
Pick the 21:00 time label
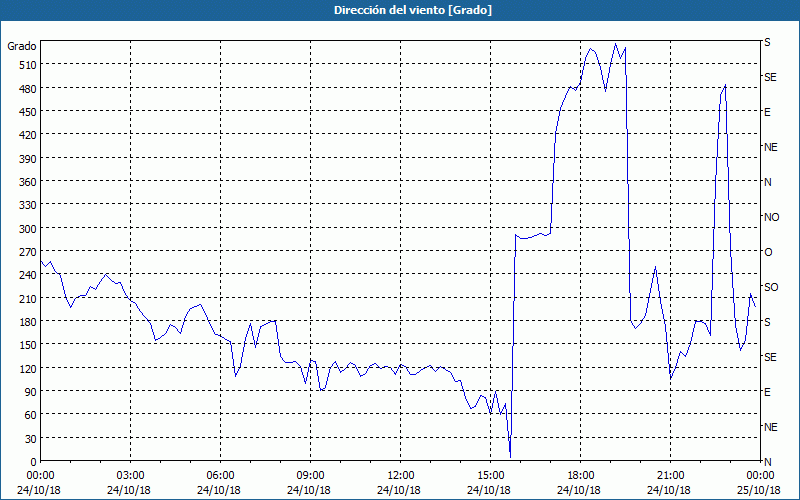670,476
